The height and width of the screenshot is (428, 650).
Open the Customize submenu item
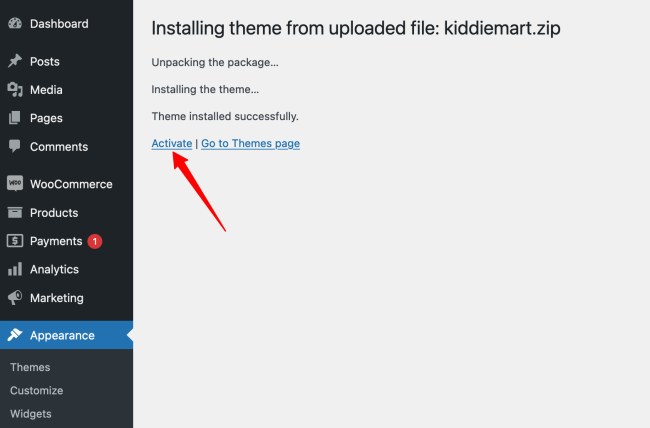point(36,390)
